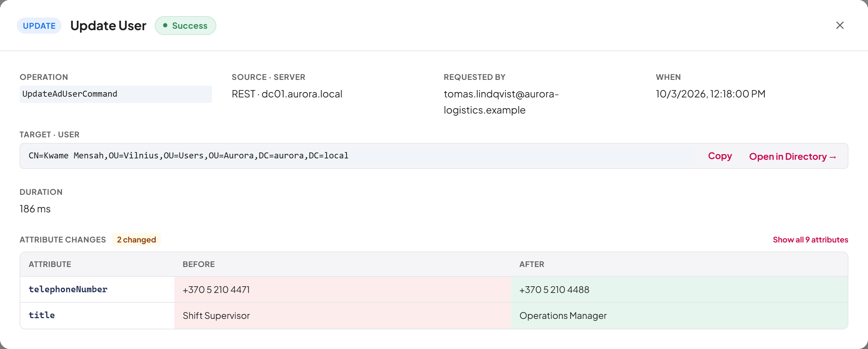Click the ATTRIBUTE CHANGES section label
The image size is (868, 349).
pos(63,240)
